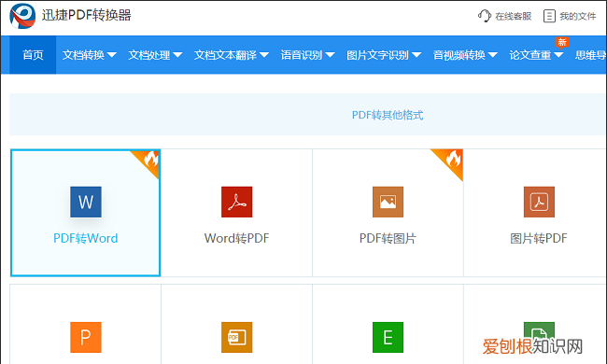The height and width of the screenshot is (364, 607).
Task: Expand the 语音识别 dropdown arrow
Action: (330, 55)
